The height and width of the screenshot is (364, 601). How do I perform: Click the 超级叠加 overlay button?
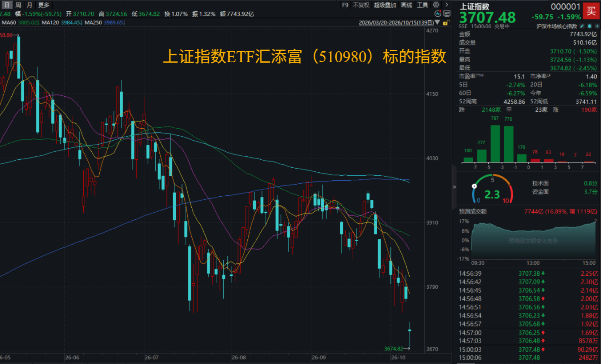pos(385,5)
